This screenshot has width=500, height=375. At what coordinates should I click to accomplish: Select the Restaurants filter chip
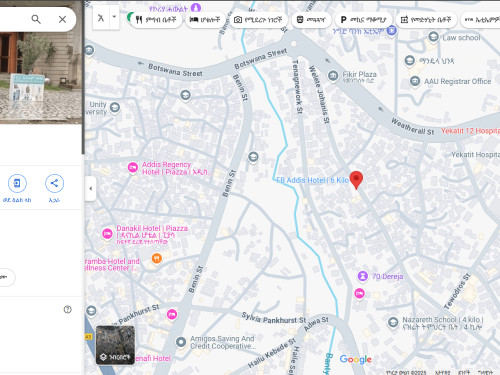coord(156,20)
